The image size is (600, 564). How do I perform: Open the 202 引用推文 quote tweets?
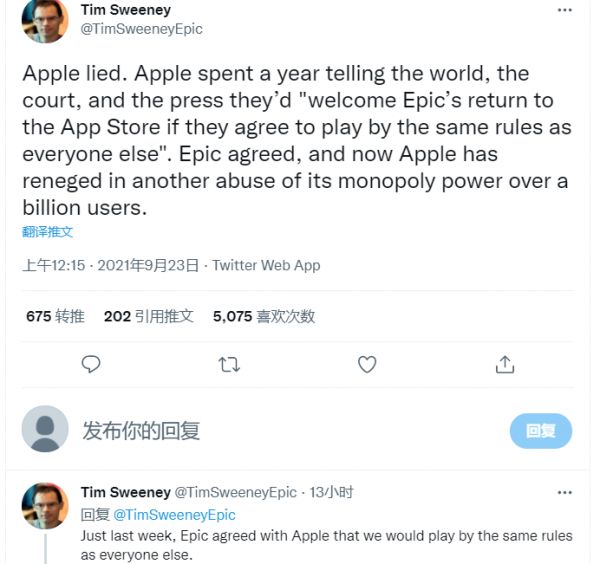(148, 316)
